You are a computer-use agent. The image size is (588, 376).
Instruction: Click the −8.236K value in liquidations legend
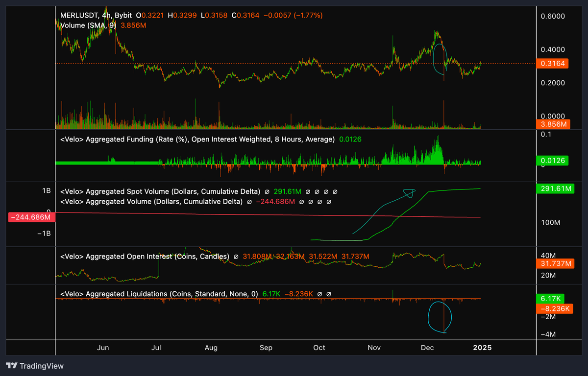point(299,294)
